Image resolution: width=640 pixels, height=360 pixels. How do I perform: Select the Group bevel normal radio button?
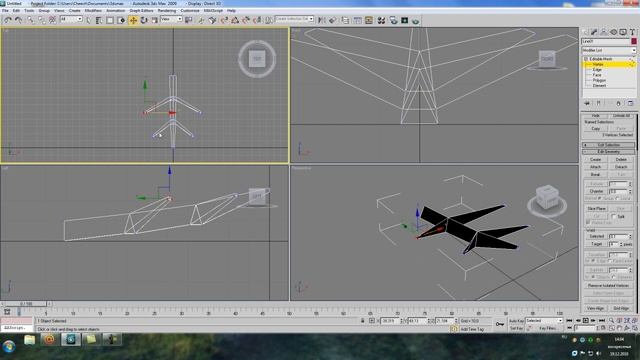coord(599,198)
